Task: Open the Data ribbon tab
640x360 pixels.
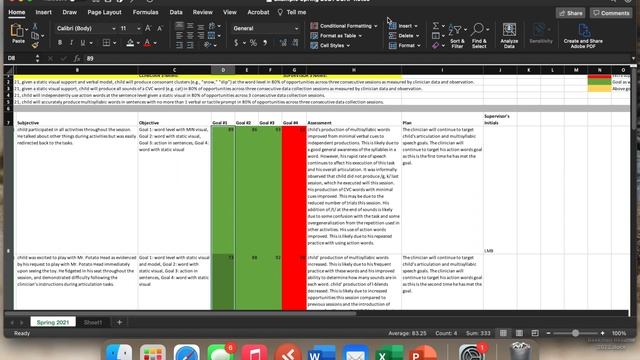Action: [x=176, y=12]
